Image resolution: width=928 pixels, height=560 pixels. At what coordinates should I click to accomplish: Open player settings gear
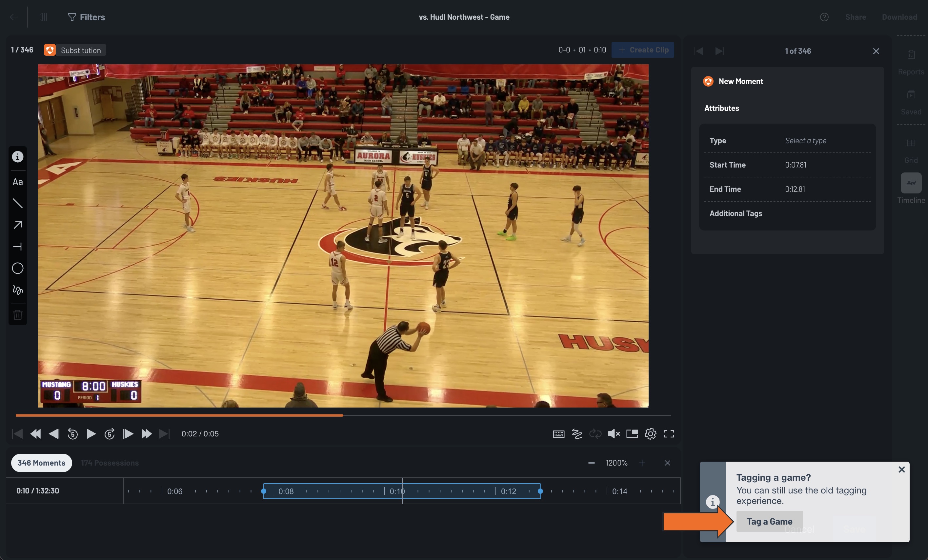[x=651, y=434]
